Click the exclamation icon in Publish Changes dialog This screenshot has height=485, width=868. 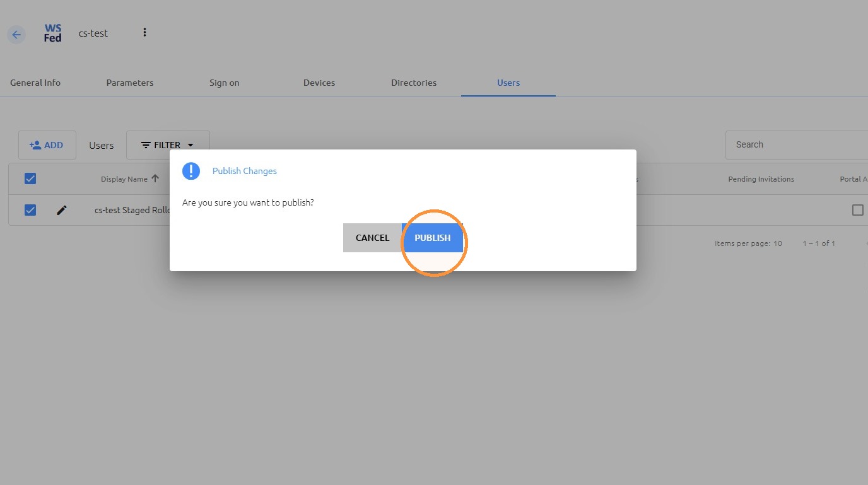pos(191,171)
